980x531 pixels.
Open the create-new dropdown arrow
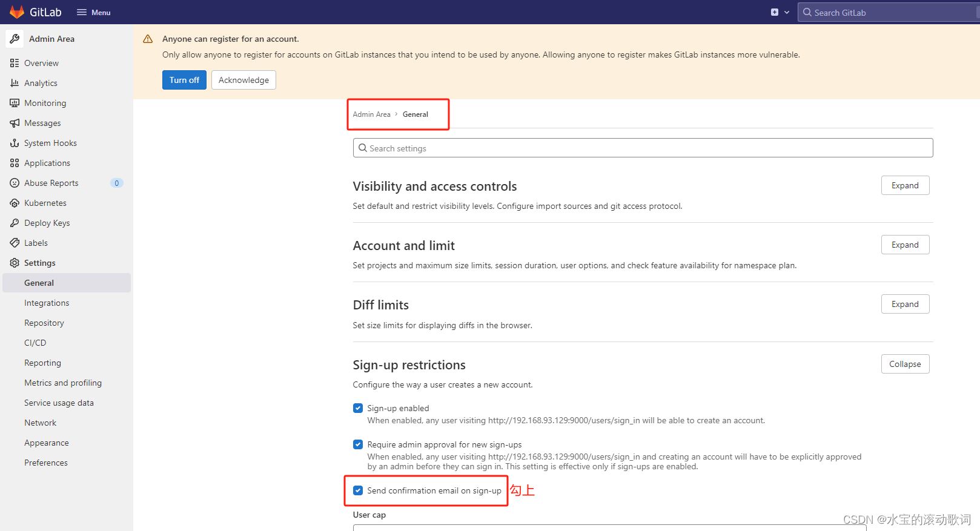click(x=787, y=12)
